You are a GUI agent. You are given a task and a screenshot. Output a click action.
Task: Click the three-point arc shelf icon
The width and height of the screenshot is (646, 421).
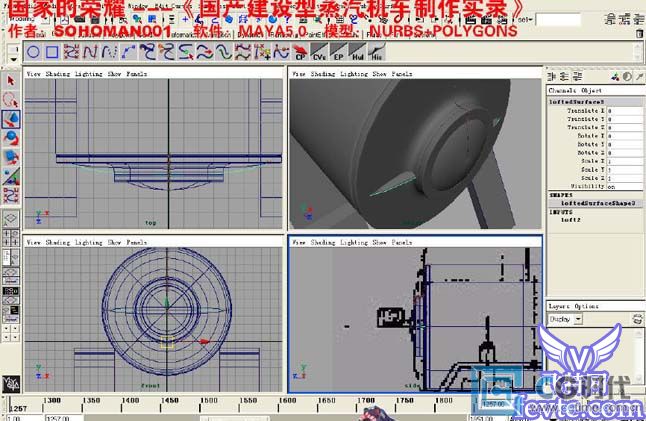coord(128,52)
